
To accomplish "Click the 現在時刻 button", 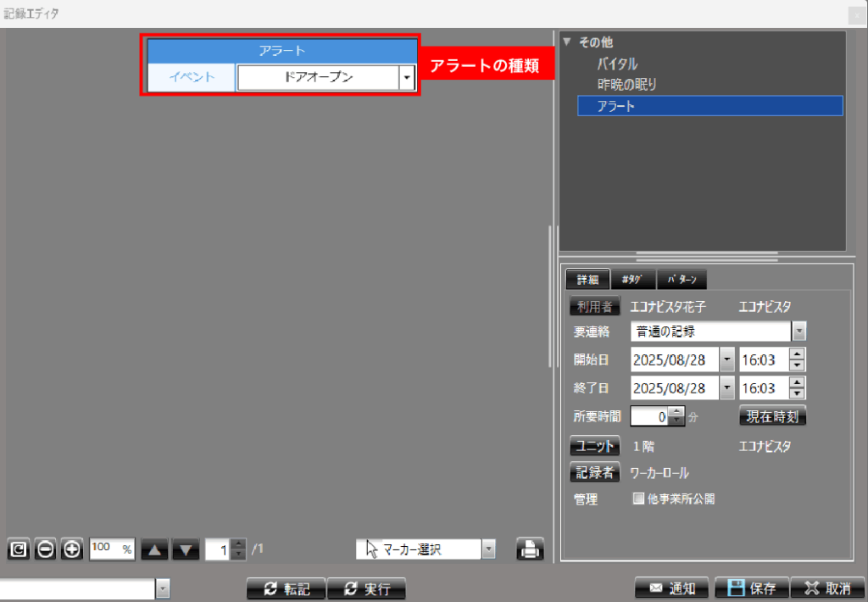I will pyautogui.click(x=772, y=416).
